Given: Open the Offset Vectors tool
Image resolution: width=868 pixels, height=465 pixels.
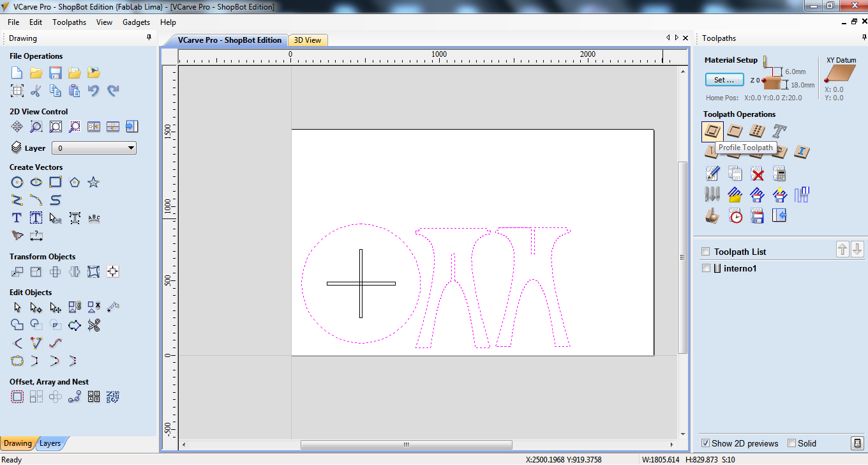Looking at the screenshot, I should coord(17,397).
